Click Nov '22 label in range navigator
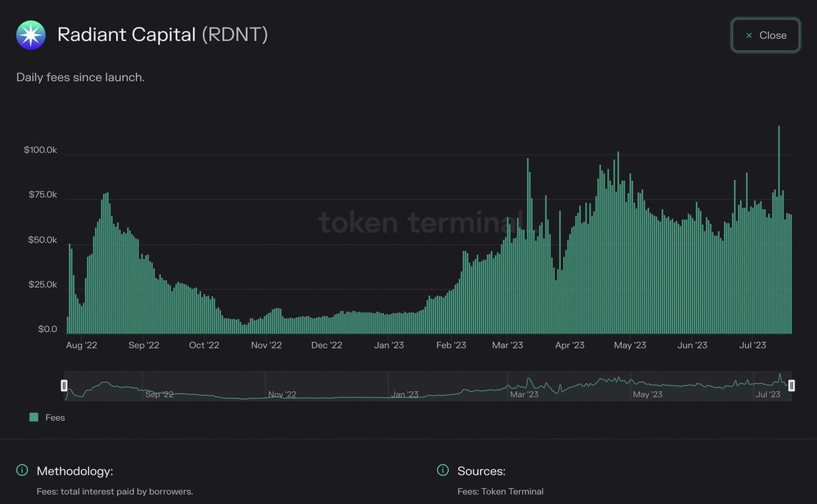The image size is (817, 504). (x=282, y=395)
